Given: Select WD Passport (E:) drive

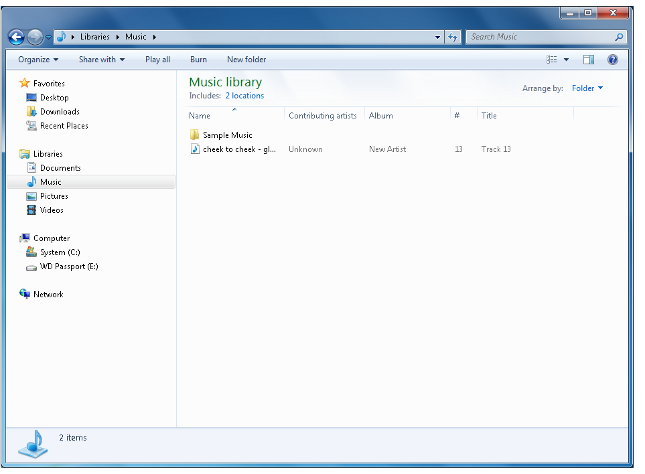Looking at the screenshot, I should (x=68, y=267).
